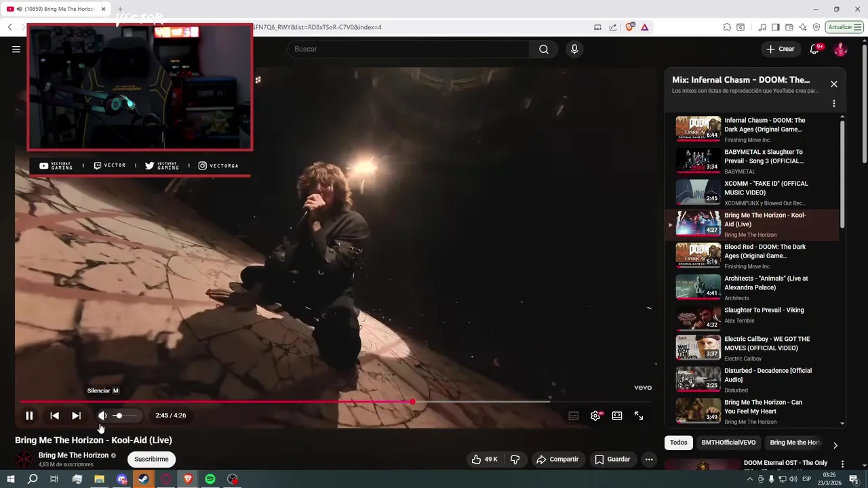Toggle the browser sidebar panel
Image resolution: width=868 pixels, height=488 pixels.
click(x=776, y=27)
